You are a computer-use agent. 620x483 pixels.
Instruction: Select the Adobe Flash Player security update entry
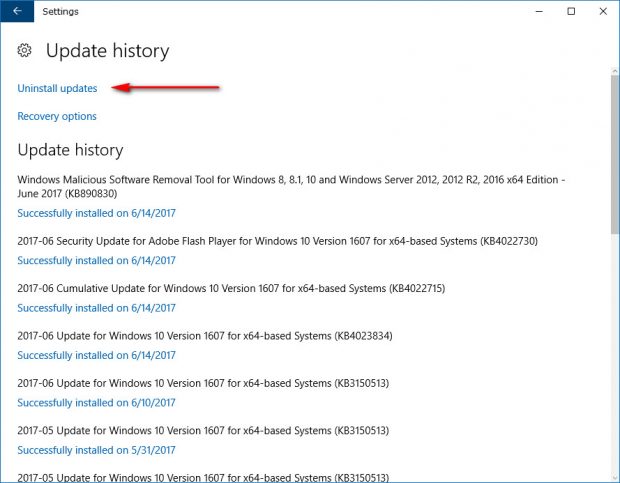[x=278, y=241]
